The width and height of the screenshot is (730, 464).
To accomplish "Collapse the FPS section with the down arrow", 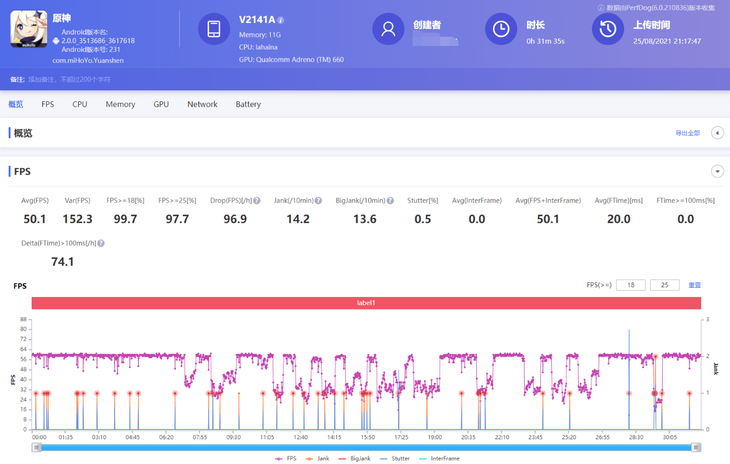I will [717, 171].
